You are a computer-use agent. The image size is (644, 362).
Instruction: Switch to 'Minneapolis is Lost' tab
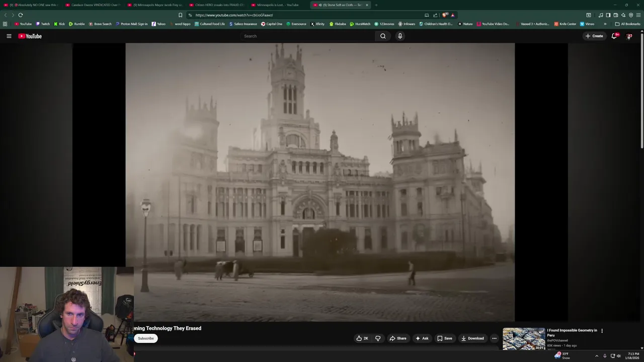pos(279,5)
